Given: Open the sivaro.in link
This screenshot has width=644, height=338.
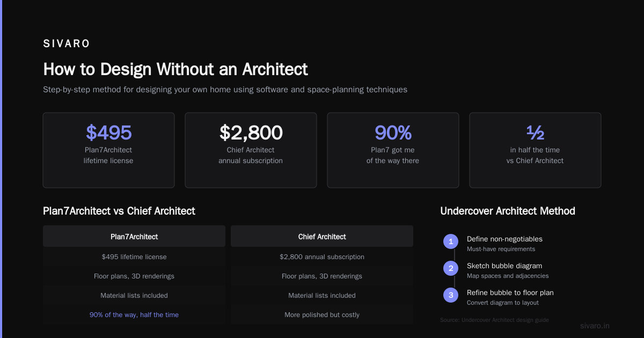Looking at the screenshot, I should tap(595, 326).
